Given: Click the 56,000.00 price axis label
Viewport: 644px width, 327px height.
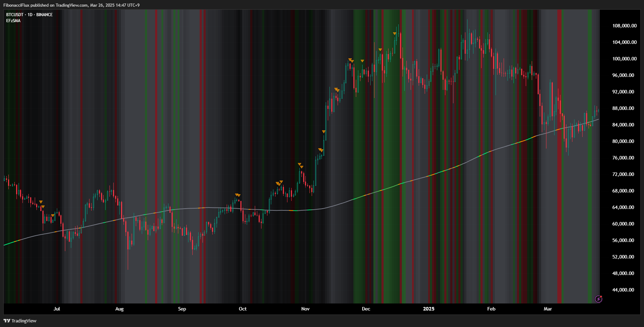Looking at the screenshot, I should [x=623, y=240].
